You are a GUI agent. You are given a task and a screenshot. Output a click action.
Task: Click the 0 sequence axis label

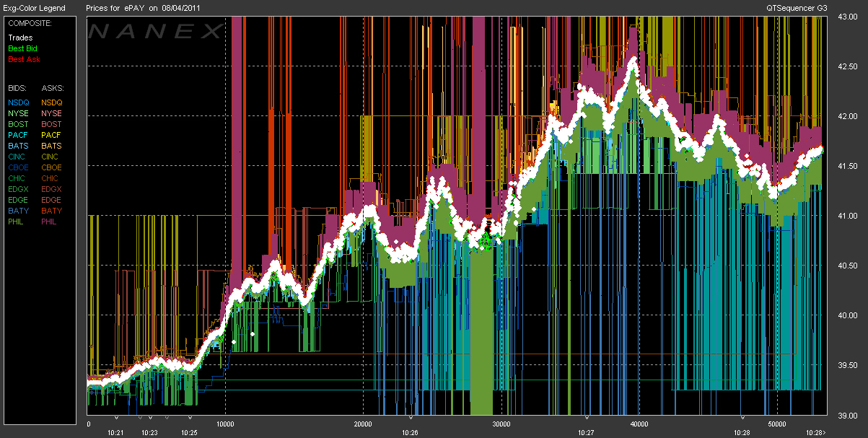pyautogui.click(x=88, y=424)
